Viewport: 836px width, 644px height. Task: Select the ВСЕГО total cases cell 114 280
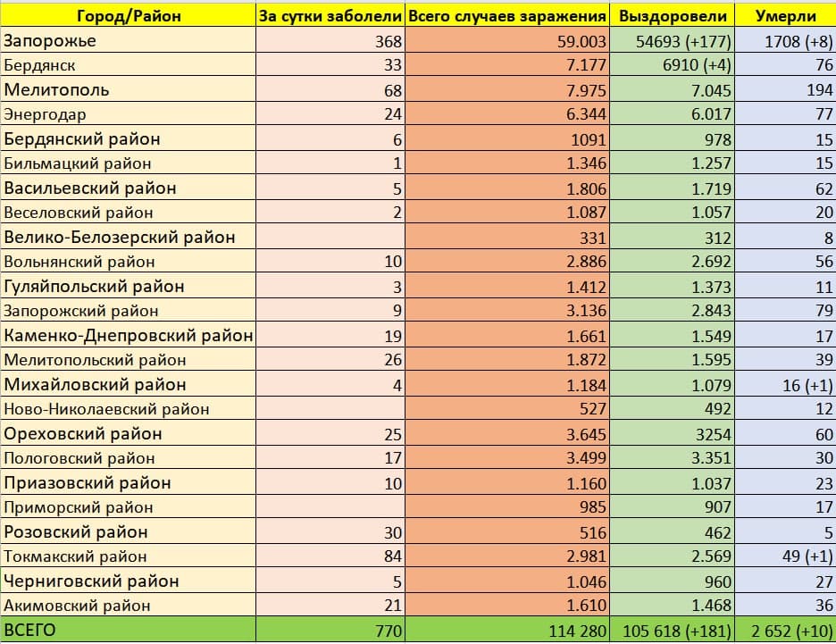[506, 631]
